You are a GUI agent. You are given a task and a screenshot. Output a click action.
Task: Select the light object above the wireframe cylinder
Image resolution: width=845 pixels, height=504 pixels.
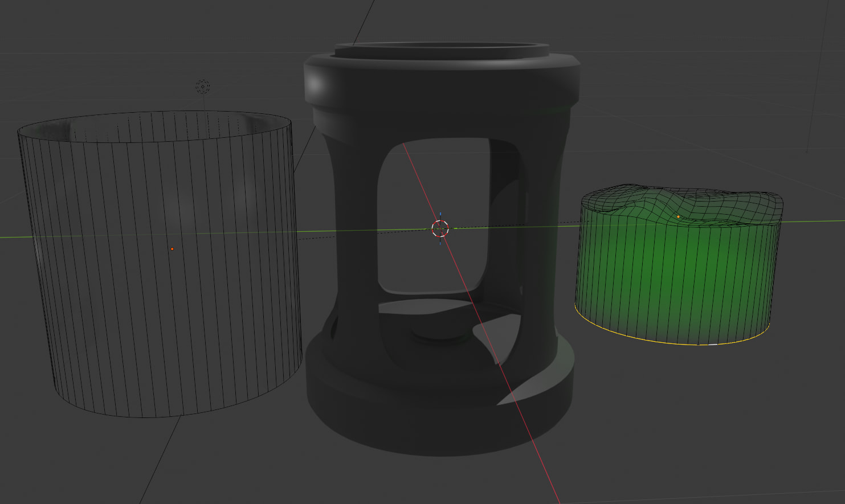[x=203, y=87]
